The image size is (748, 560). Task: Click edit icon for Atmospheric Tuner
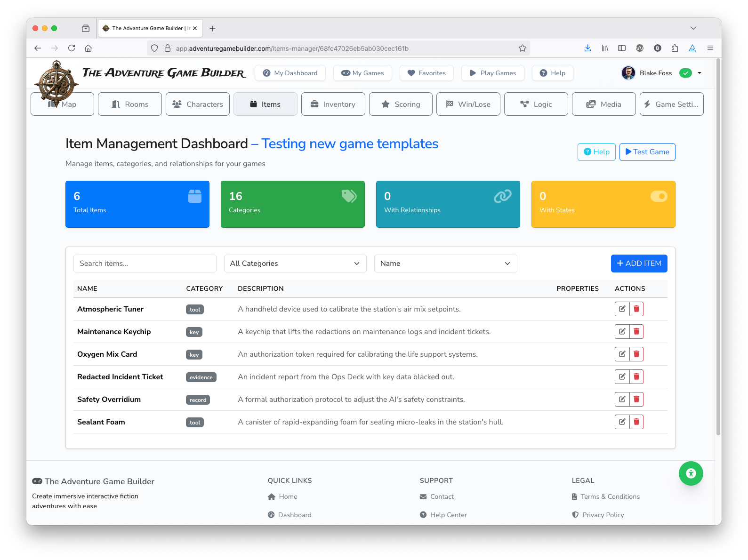[x=622, y=309]
